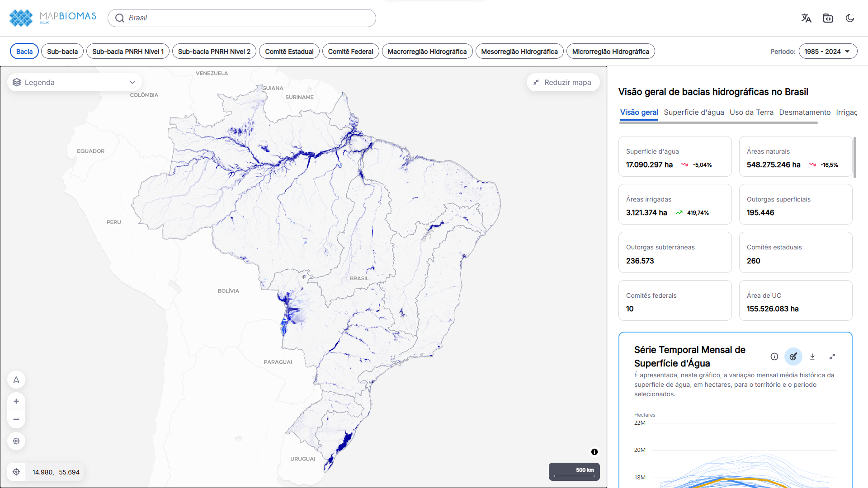Click the map zoom out button
868x488 pixels.
16,419
